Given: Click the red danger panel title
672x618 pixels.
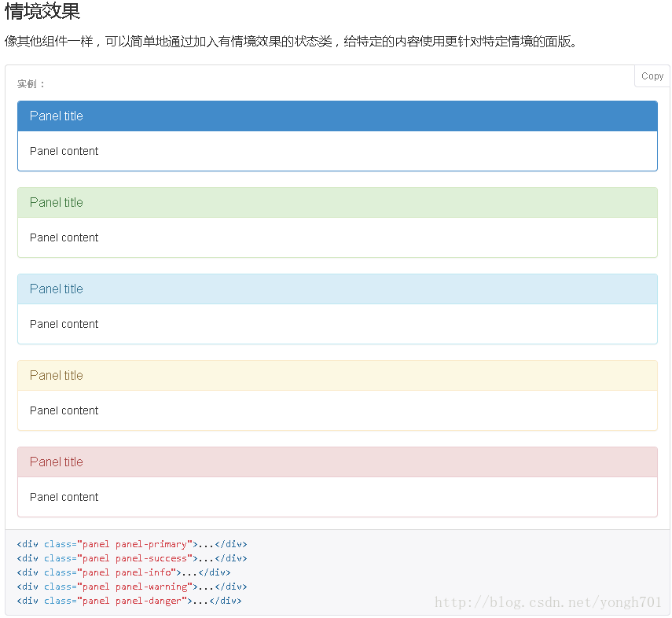Looking at the screenshot, I should pyautogui.click(x=56, y=462).
